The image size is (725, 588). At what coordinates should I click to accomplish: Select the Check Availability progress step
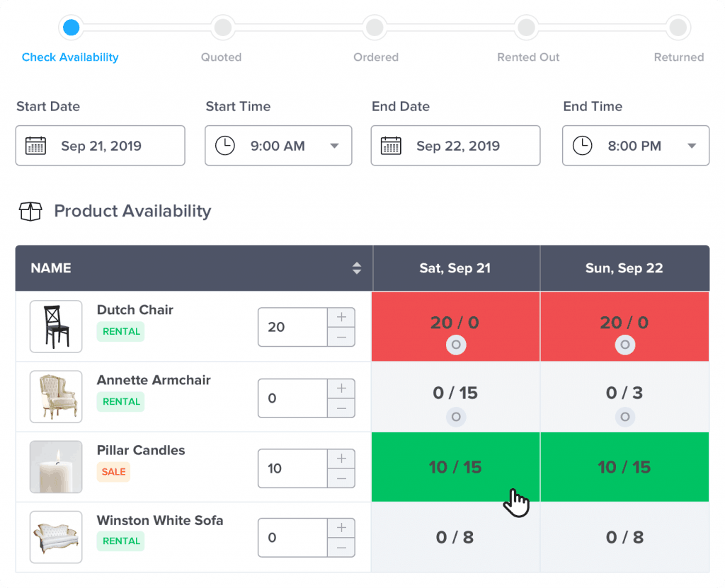coord(70,28)
